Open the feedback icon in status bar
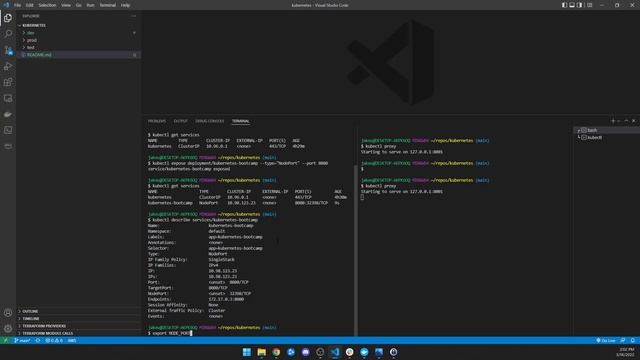Screen dimensions: 640x360 pos(623,340)
